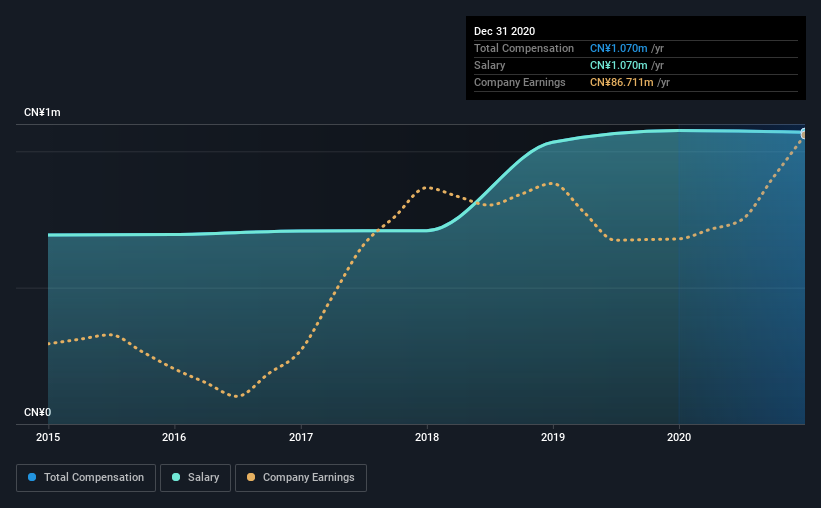Select the 2020 x-axis label
Screen dimensions: 821x508
pos(679,437)
